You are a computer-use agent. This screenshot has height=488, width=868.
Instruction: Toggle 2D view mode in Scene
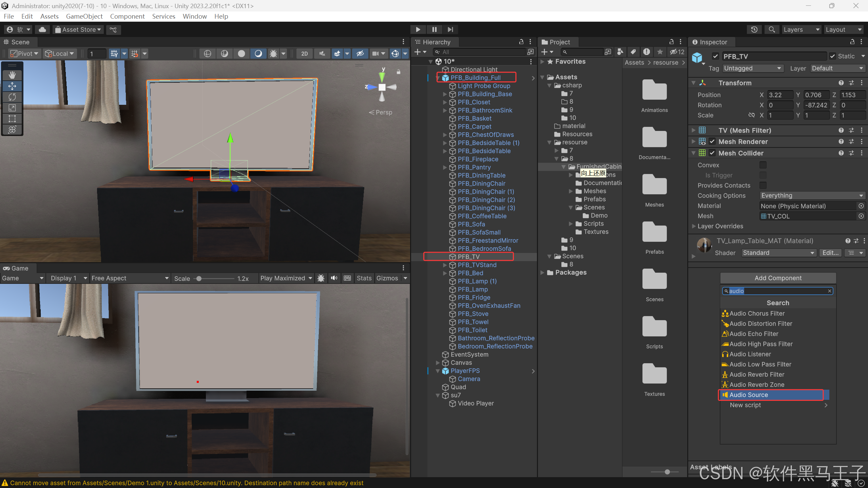tap(304, 54)
